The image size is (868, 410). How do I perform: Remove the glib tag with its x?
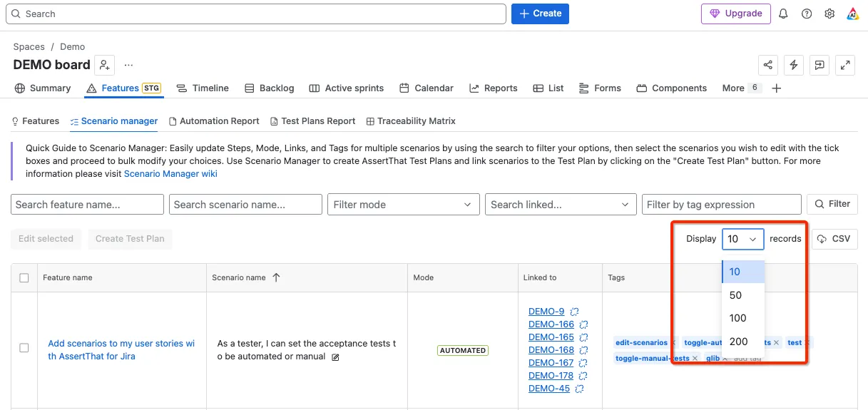[725, 358]
